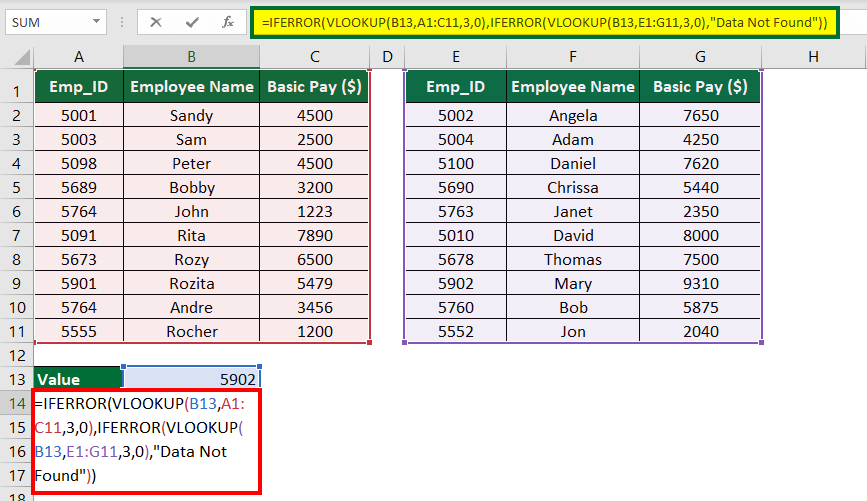Click the Basic Pay ($) header in cell G1
The width and height of the screenshot is (867, 501).
tap(700, 87)
